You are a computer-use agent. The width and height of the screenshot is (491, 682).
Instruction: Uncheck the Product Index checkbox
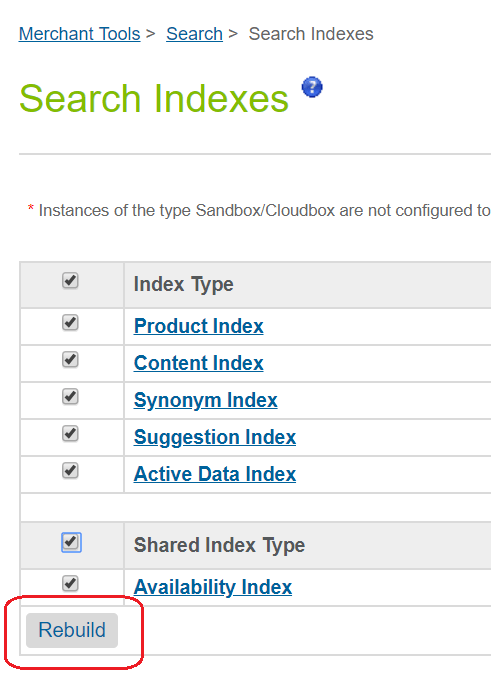[x=70, y=323]
